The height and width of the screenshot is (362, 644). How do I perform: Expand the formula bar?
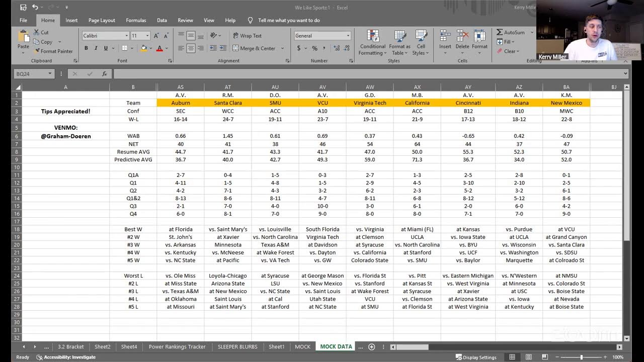(625, 74)
